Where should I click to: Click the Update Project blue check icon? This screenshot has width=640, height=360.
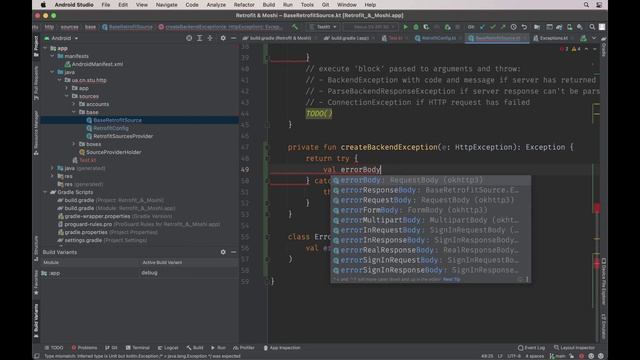point(482,27)
